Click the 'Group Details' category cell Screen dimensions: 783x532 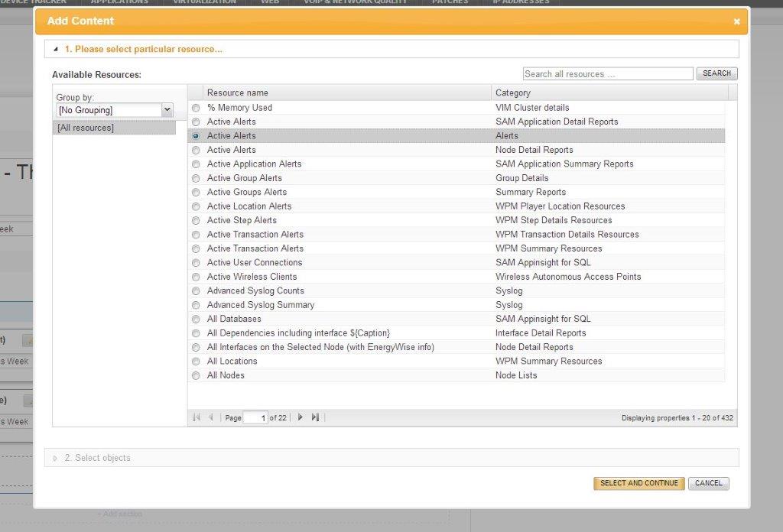521,178
